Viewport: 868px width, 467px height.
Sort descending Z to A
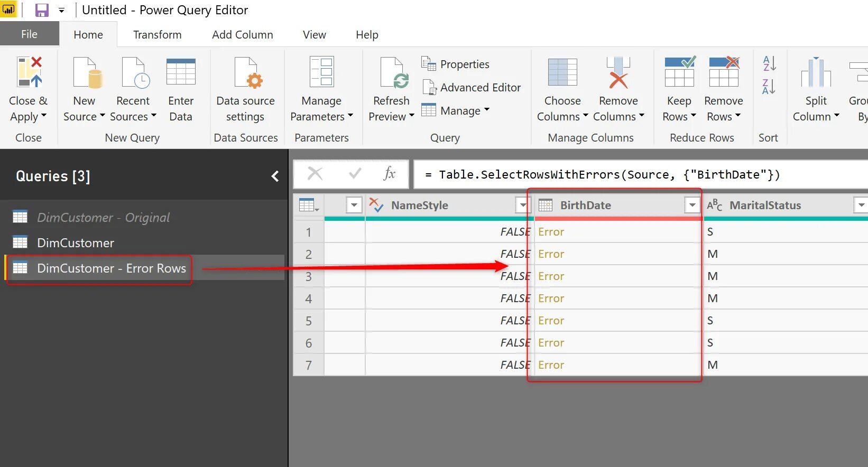(x=769, y=87)
